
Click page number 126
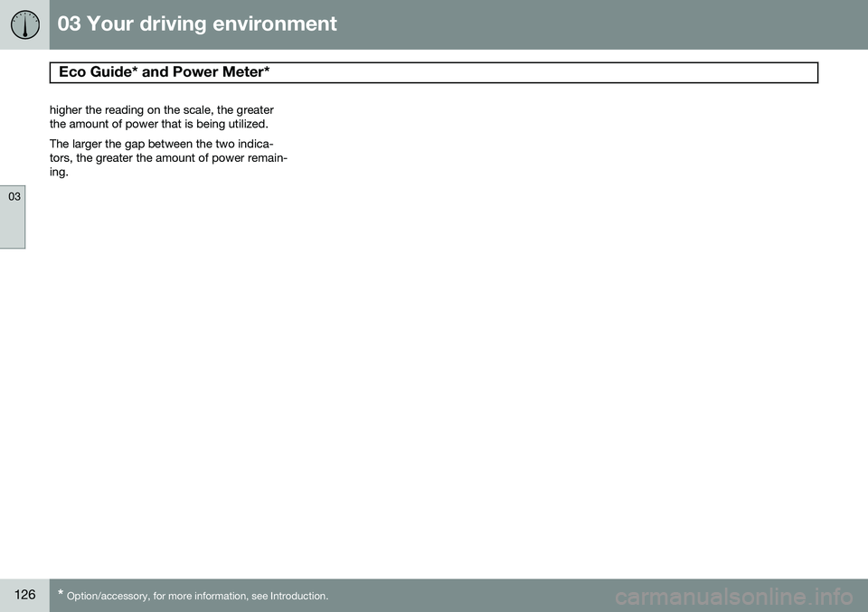[25, 595]
